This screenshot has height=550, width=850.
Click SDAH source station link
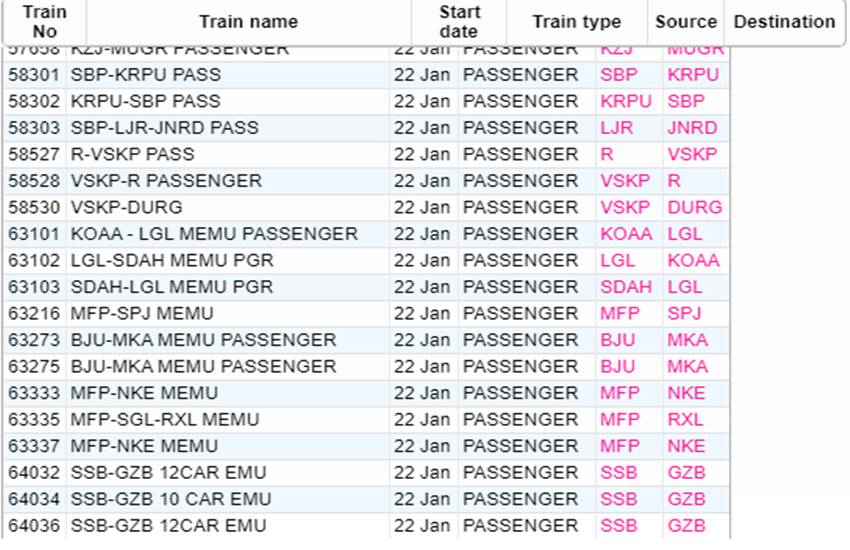point(626,287)
